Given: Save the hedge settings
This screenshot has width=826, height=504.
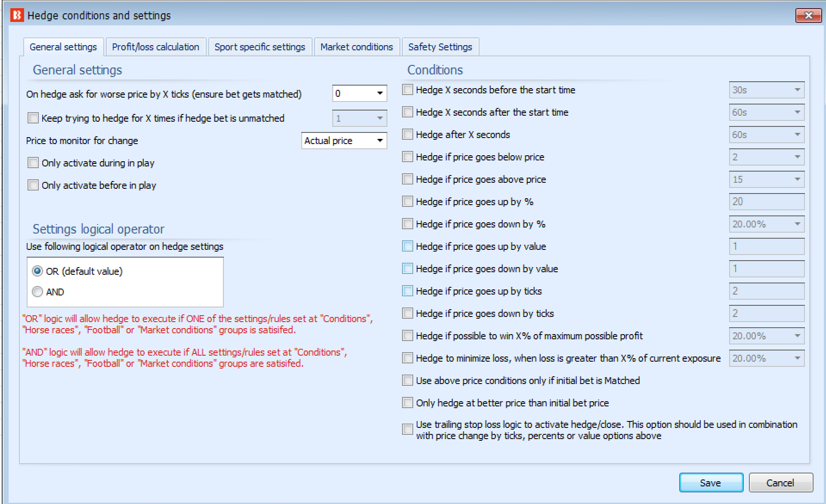Looking at the screenshot, I should [711, 482].
